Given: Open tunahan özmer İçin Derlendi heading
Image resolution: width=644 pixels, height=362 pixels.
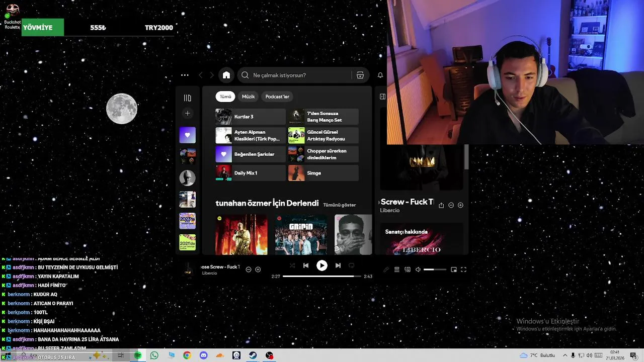Looking at the screenshot, I should [x=267, y=203].
